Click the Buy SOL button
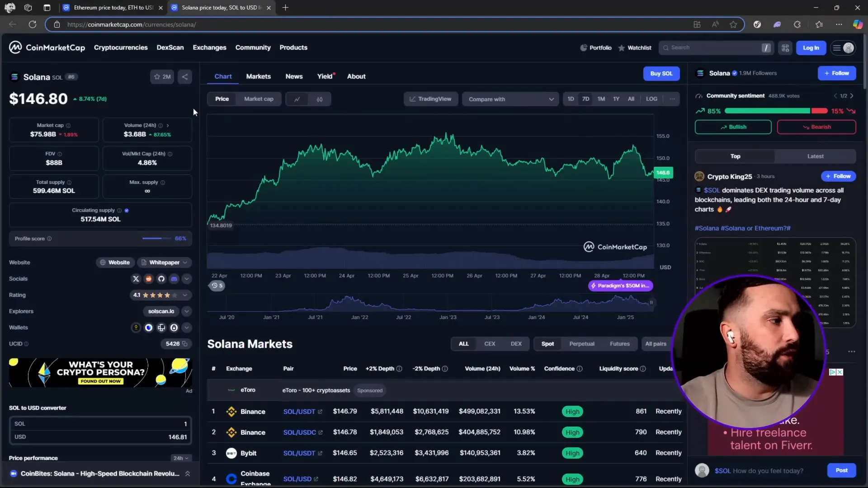Viewport: 868px width, 488px height. pyautogui.click(x=661, y=74)
